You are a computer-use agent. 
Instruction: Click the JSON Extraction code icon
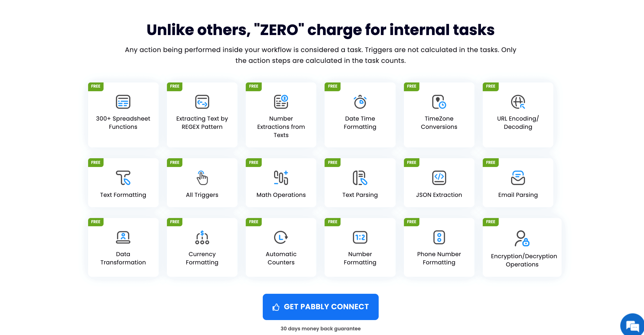click(439, 178)
